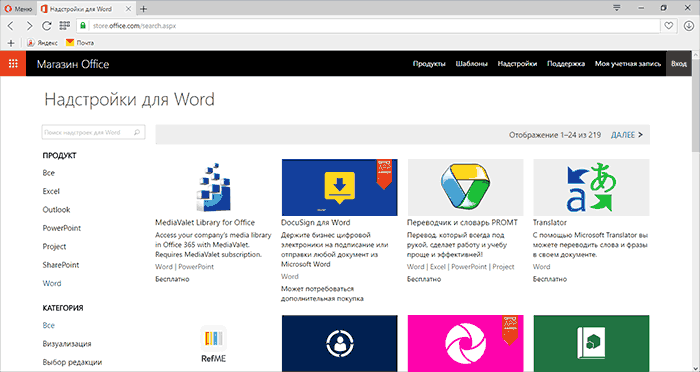Open Opera Speed Dial grid icon
The height and width of the screenshot is (372, 700).
[x=64, y=26]
